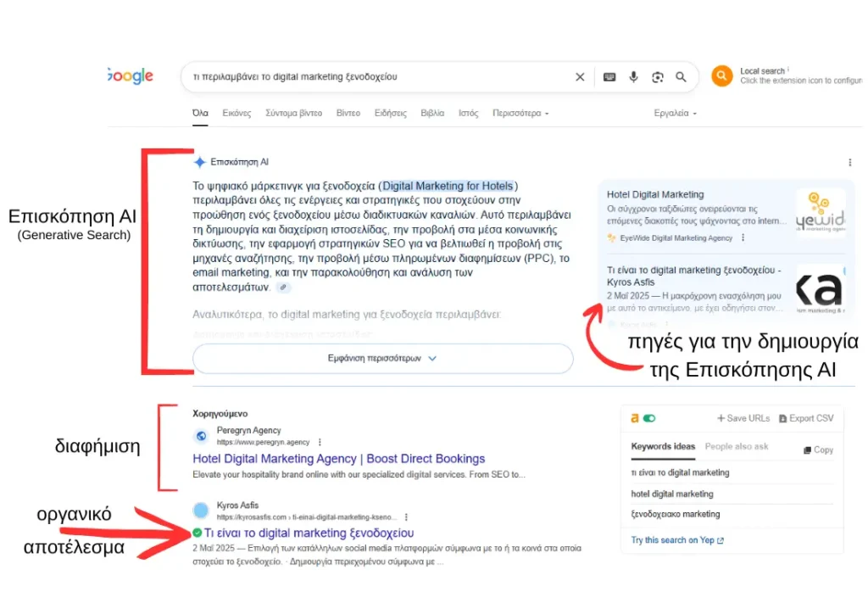
Task: Switch to the Εικόνες tab
Action: point(236,114)
